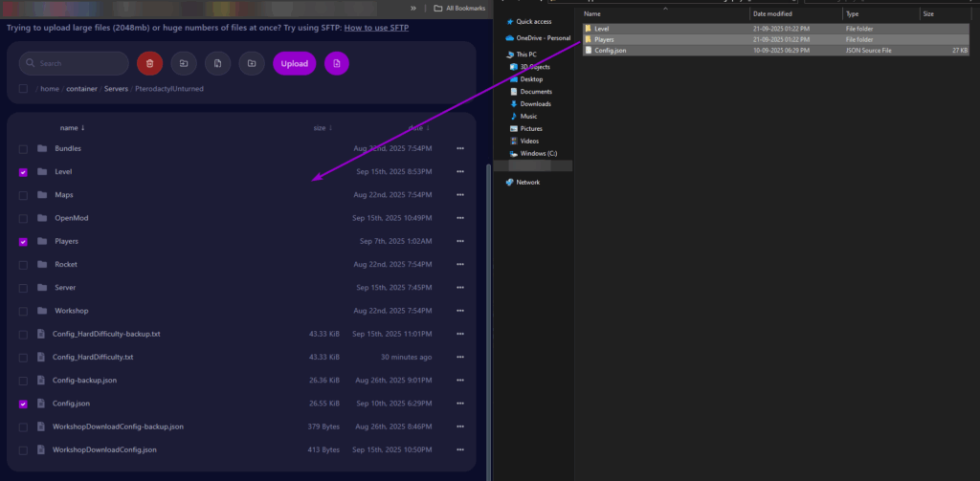Viewport: 980px width, 481px height.
Task: Sort file list by size header
Action: (323, 128)
